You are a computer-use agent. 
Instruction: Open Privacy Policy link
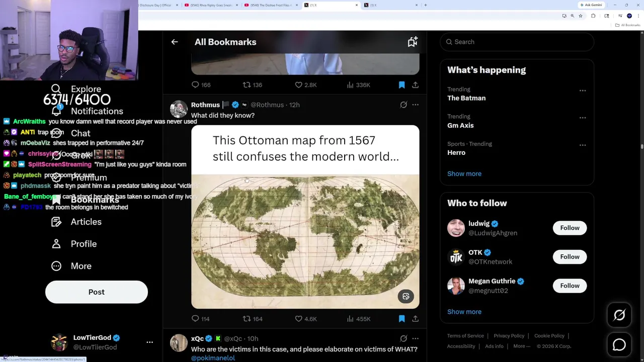509,336
